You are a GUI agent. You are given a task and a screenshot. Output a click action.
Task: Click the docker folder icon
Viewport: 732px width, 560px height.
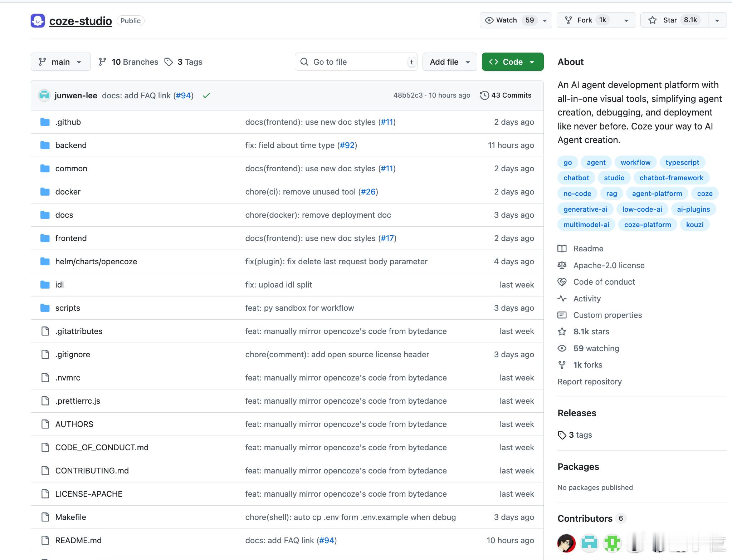(45, 192)
